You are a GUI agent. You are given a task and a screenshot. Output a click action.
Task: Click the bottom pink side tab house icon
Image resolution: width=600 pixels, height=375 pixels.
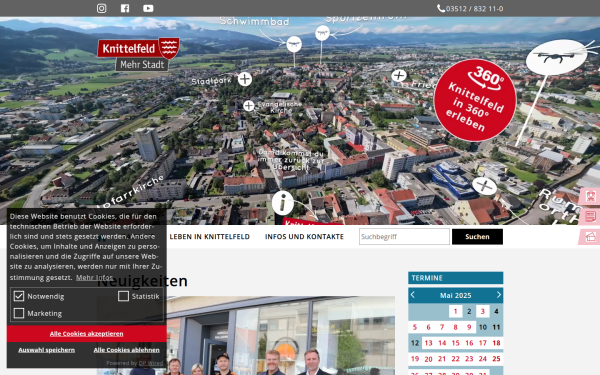point(590,237)
